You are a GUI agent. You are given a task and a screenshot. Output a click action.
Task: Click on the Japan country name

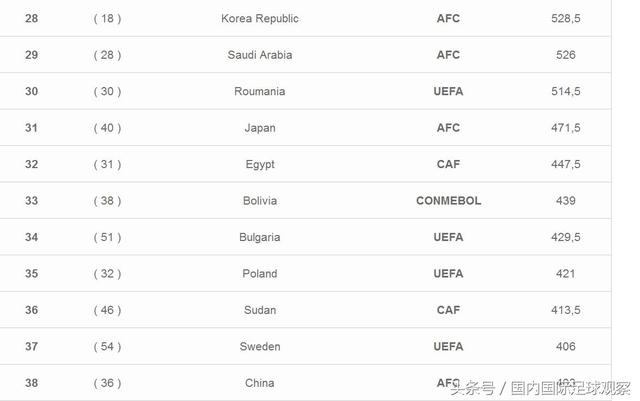259,128
